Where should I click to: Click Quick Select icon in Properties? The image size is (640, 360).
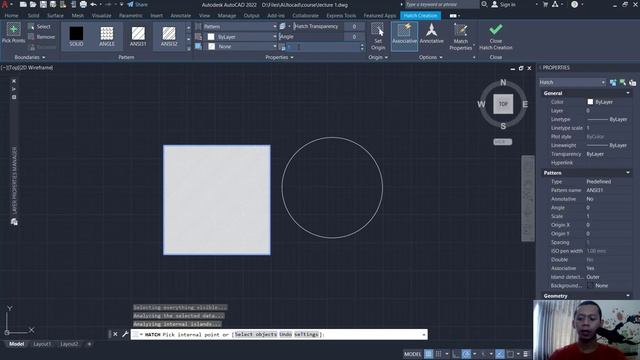tap(632, 82)
